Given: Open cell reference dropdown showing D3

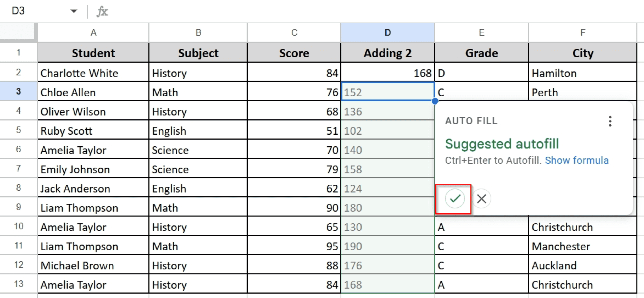Looking at the screenshot, I should coord(73,11).
